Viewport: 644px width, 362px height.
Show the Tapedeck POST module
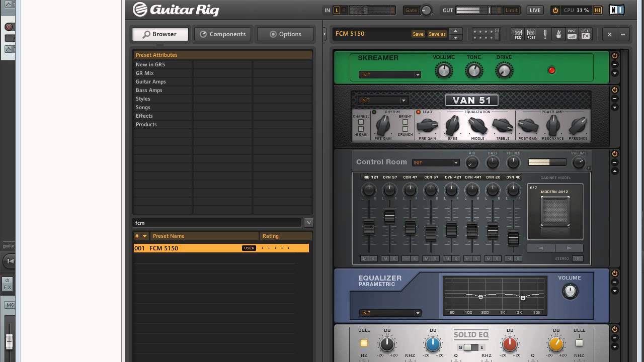[531, 34]
